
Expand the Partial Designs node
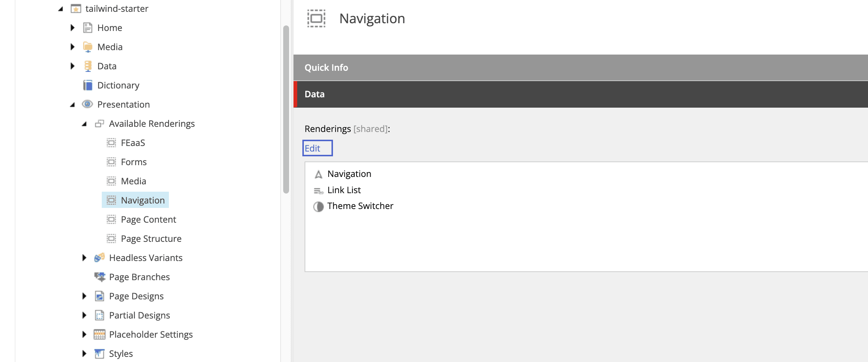point(84,315)
